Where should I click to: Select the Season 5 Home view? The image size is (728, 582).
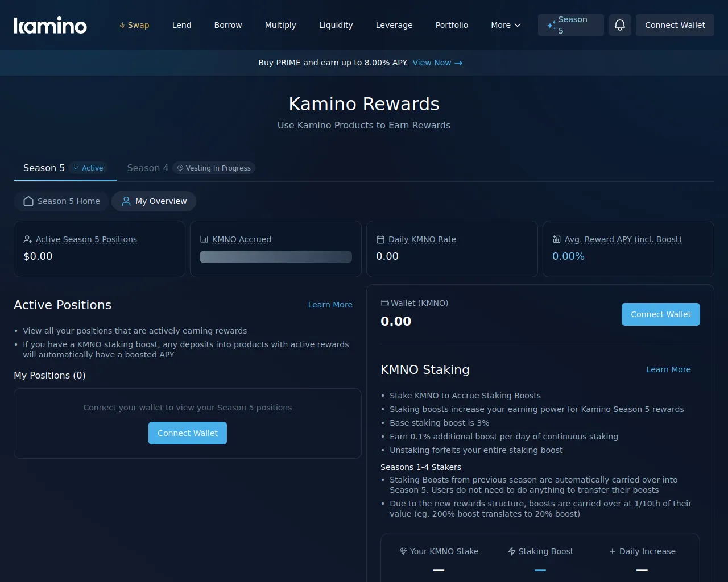(x=61, y=201)
